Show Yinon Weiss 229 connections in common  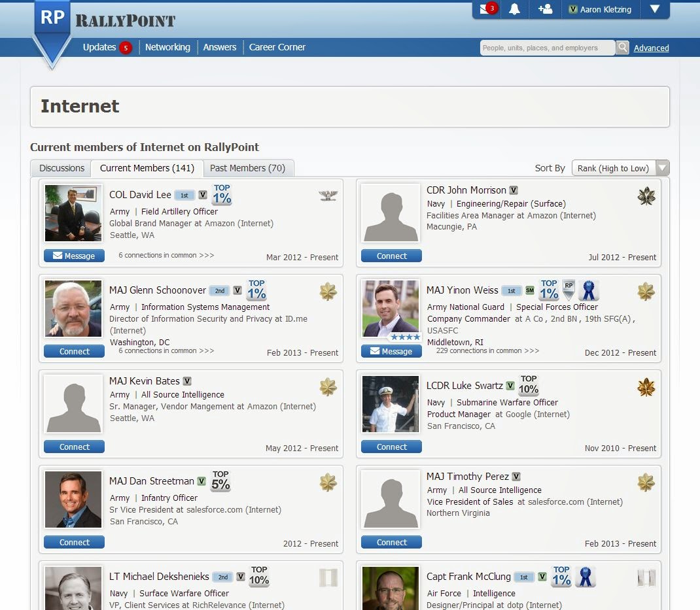(x=487, y=350)
